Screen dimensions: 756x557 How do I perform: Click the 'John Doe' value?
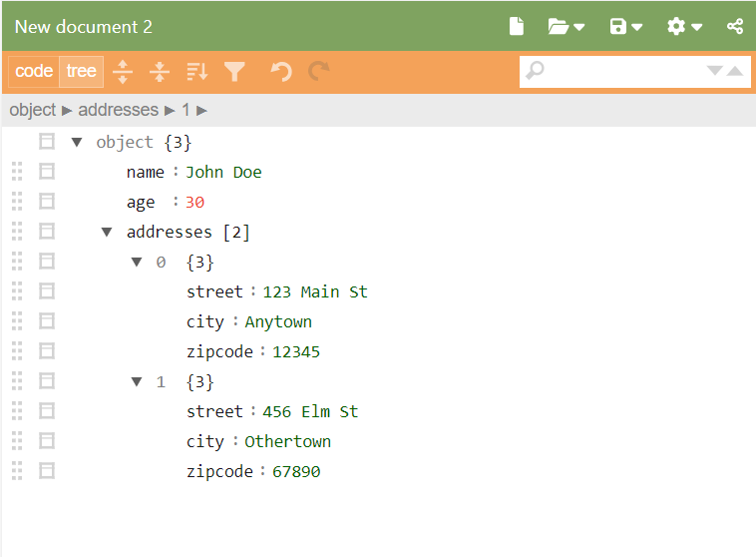click(x=223, y=173)
